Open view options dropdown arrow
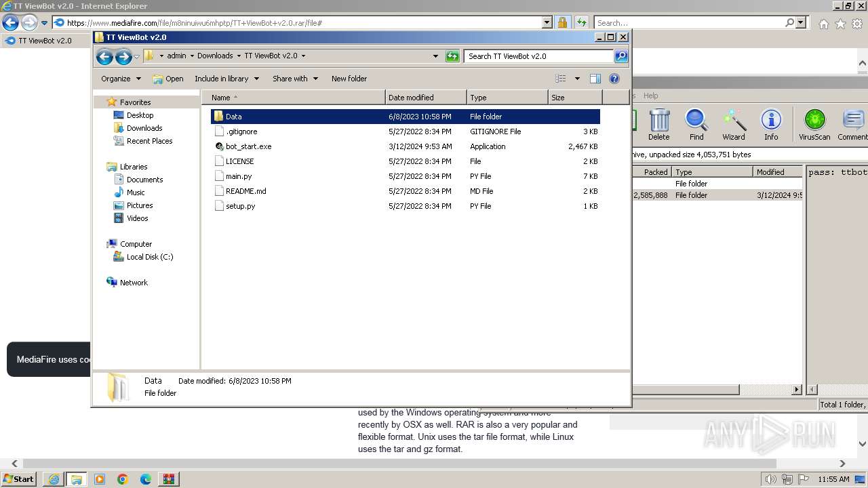The height and width of the screenshot is (488, 868). pos(577,79)
